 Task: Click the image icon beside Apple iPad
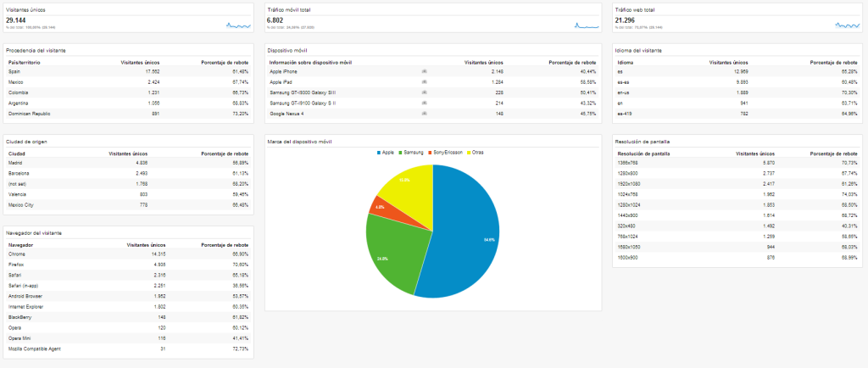(424, 82)
